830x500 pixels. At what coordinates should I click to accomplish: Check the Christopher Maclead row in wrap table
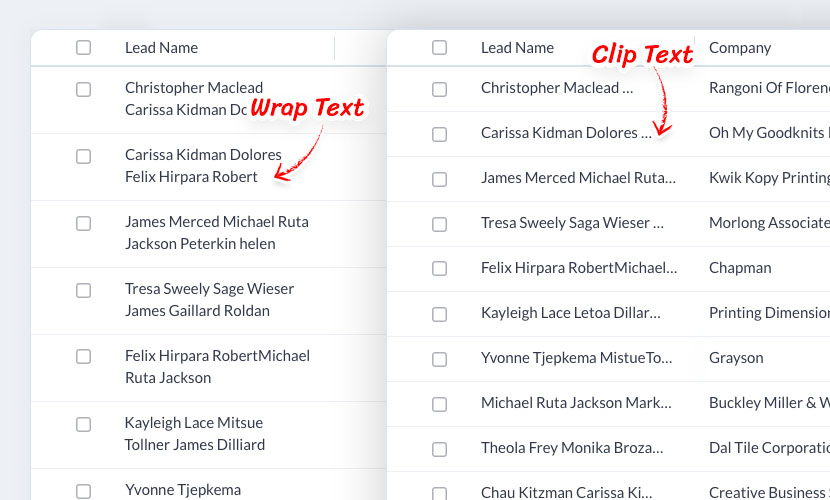83,89
